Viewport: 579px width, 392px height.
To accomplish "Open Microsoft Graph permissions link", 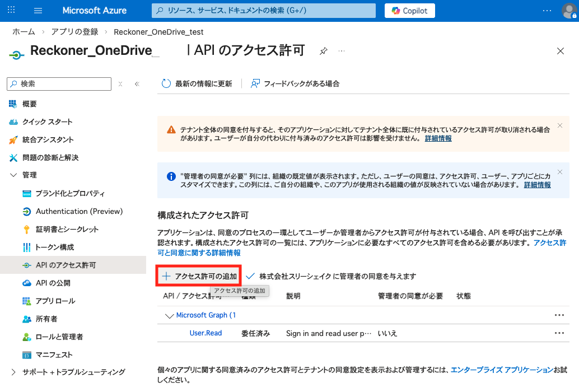I will pyautogui.click(x=206, y=315).
